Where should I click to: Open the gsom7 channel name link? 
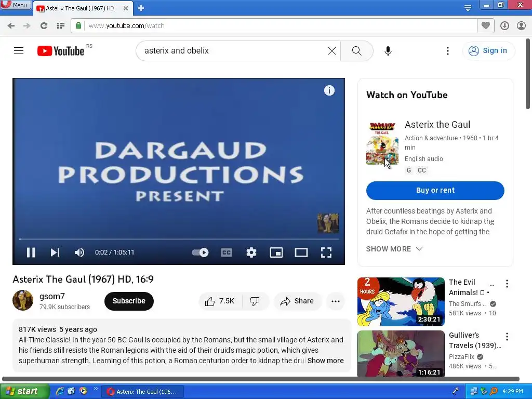click(52, 296)
